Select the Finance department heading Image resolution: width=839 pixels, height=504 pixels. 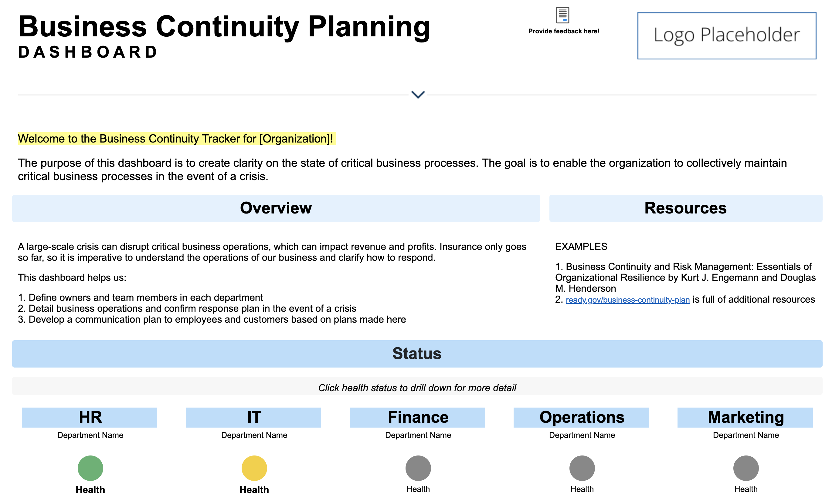click(x=418, y=417)
